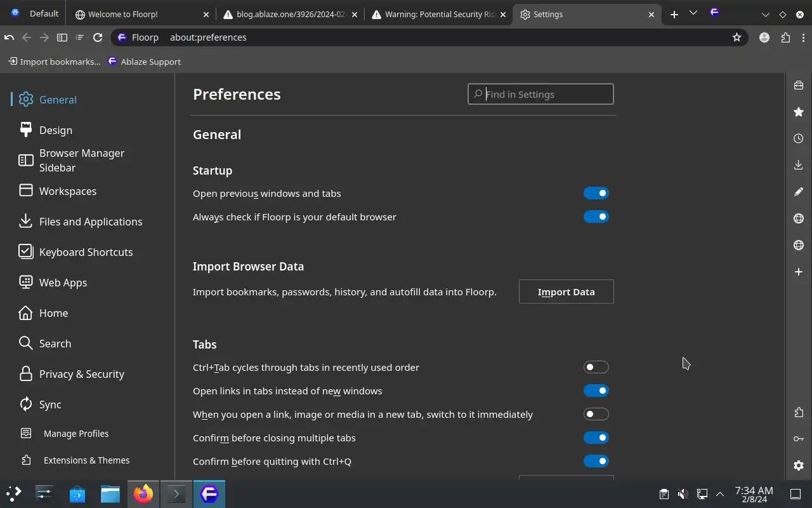
Task: Open the passwords key icon in sidebar
Action: (799, 439)
